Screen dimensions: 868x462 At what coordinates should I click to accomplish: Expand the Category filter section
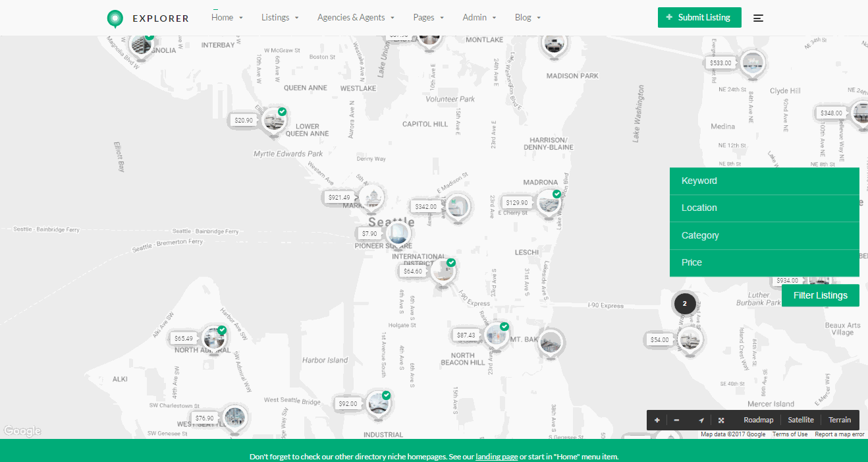coord(765,235)
